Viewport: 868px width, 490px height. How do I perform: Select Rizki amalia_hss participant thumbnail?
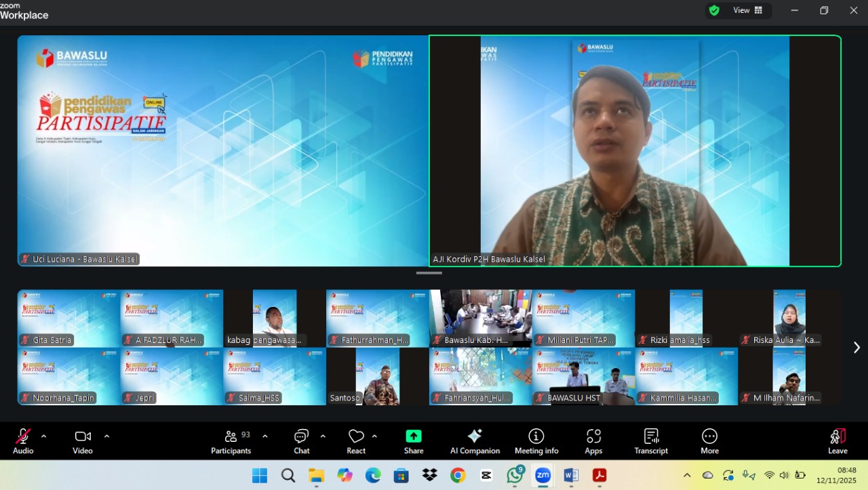686,319
